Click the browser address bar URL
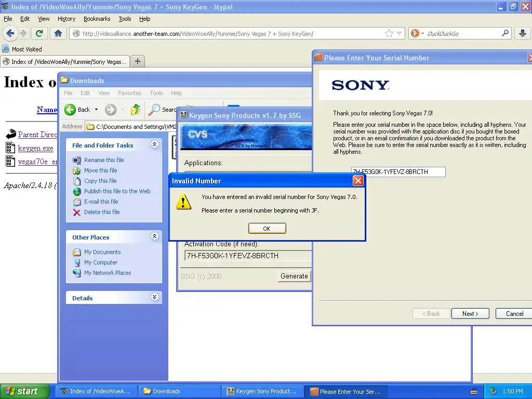Viewport: 532px width, 399px height. coord(198,34)
